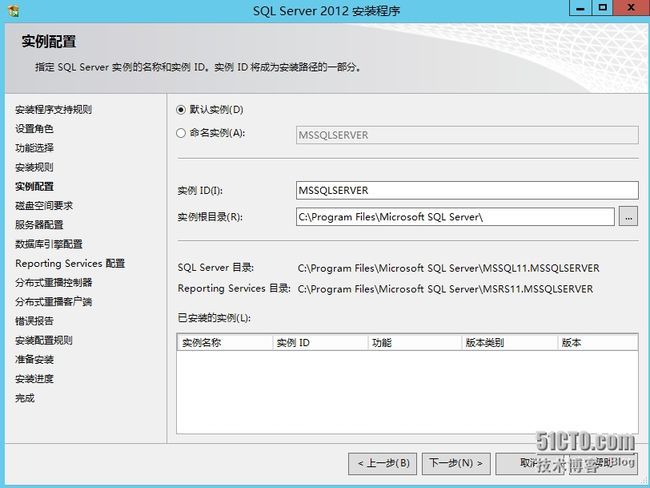The width and height of the screenshot is (650, 488).
Task: Close the setup window
Action: [x=631, y=8]
